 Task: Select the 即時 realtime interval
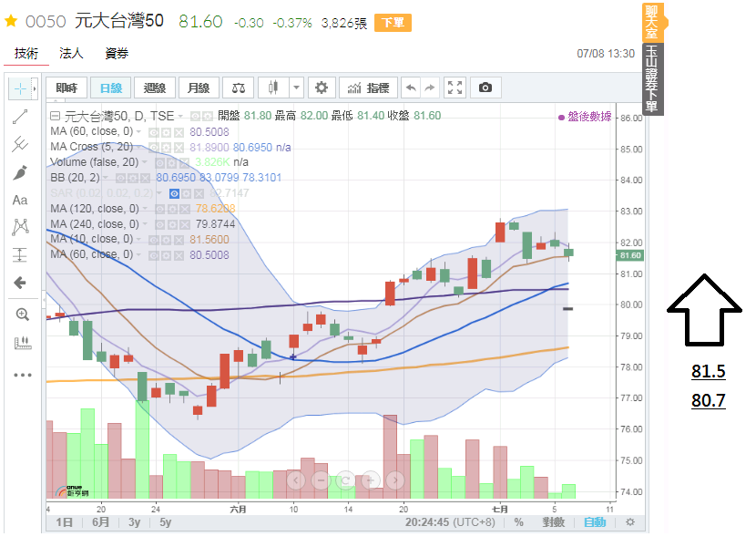coord(66,88)
